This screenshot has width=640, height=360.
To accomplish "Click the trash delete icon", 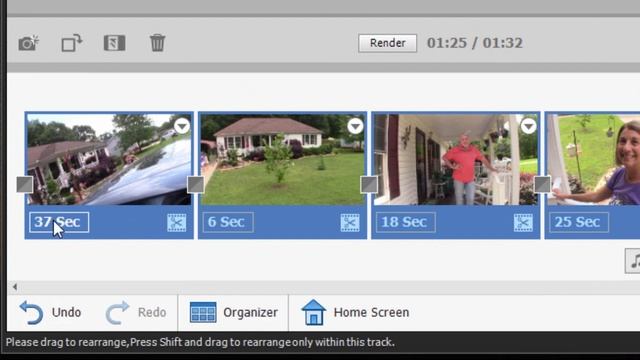I will pyautogui.click(x=157, y=43).
